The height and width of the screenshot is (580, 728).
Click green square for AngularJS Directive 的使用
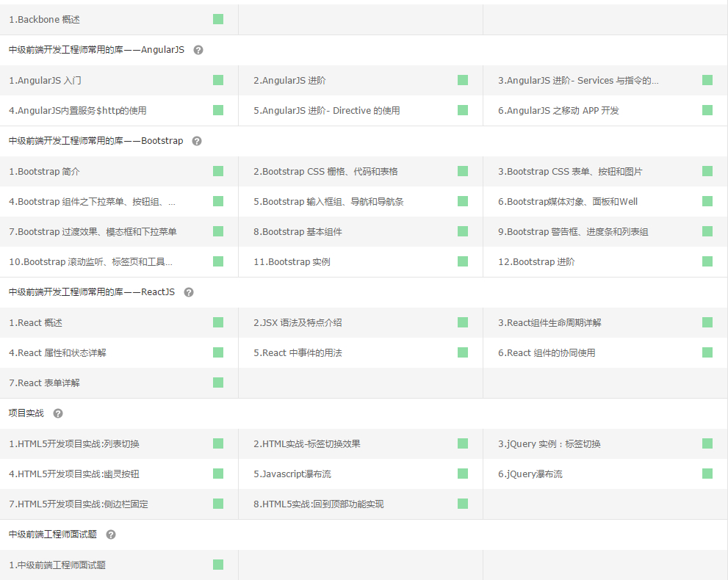pyautogui.click(x=463, y=110)
